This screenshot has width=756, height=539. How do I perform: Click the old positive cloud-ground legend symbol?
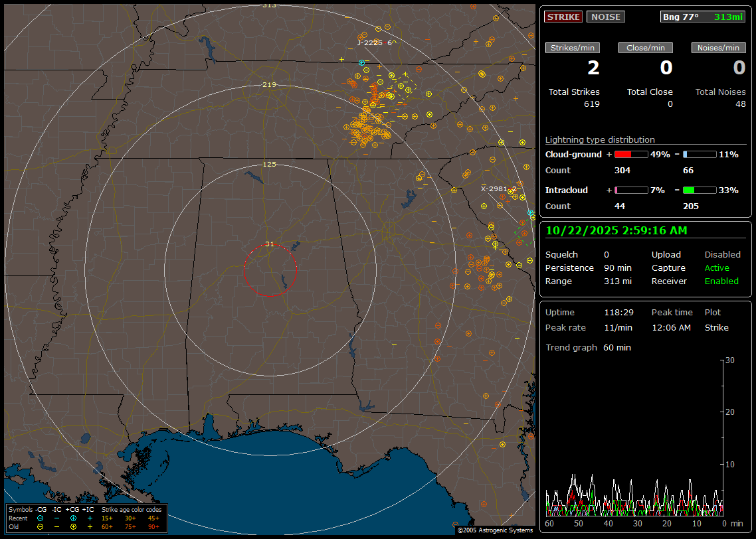coord(73,526)
